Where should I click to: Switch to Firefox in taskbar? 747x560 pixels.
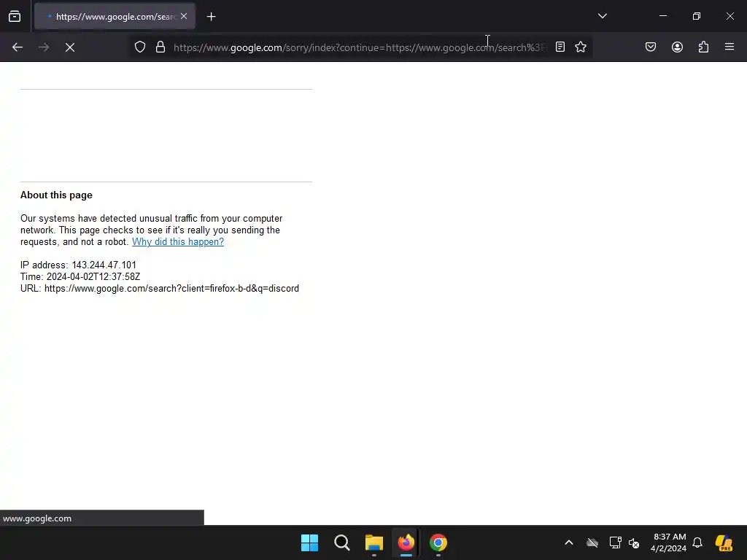[406, 542]
